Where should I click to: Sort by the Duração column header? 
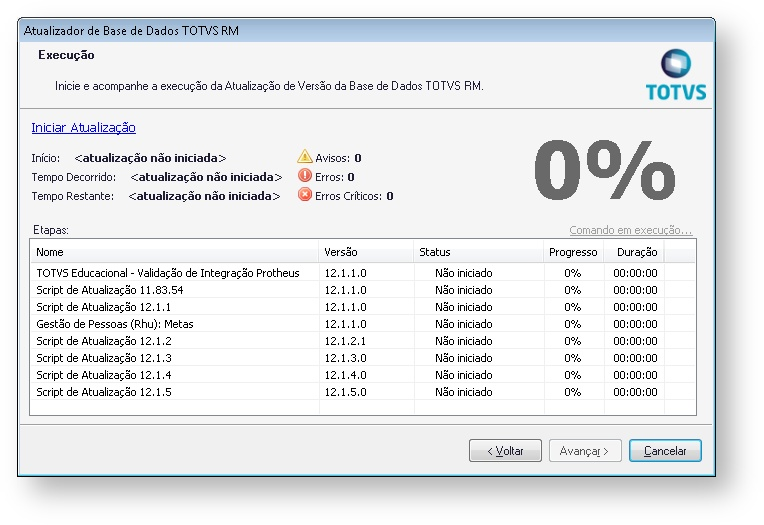(x=634, y=252)
